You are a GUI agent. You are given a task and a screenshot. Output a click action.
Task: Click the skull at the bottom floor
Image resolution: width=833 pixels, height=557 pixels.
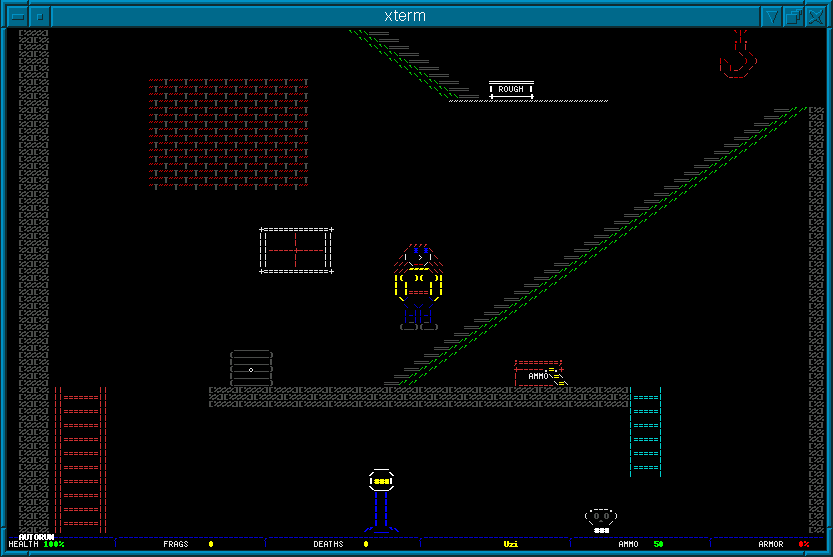point(601,520)
